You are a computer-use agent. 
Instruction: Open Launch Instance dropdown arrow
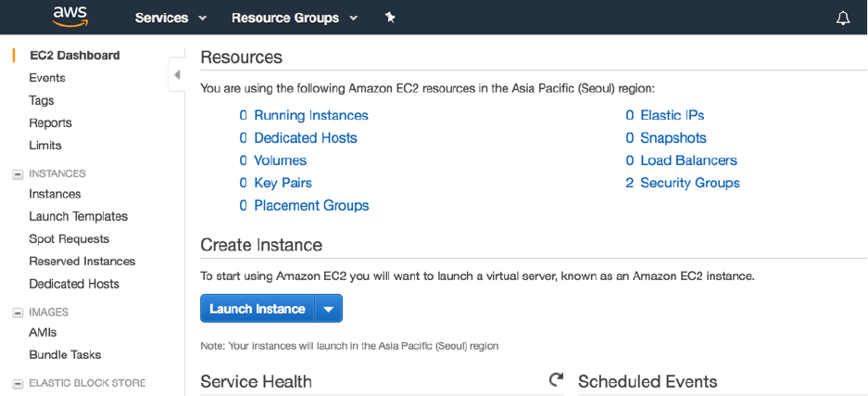click(329, 309)
